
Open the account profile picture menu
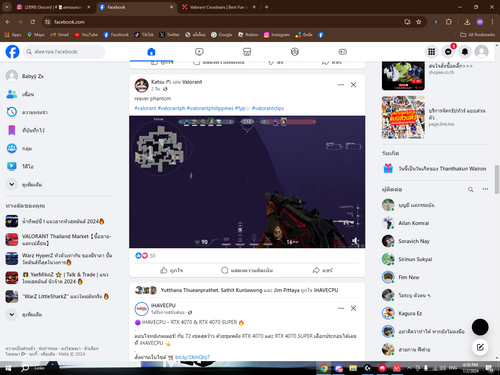coord(482,52)
